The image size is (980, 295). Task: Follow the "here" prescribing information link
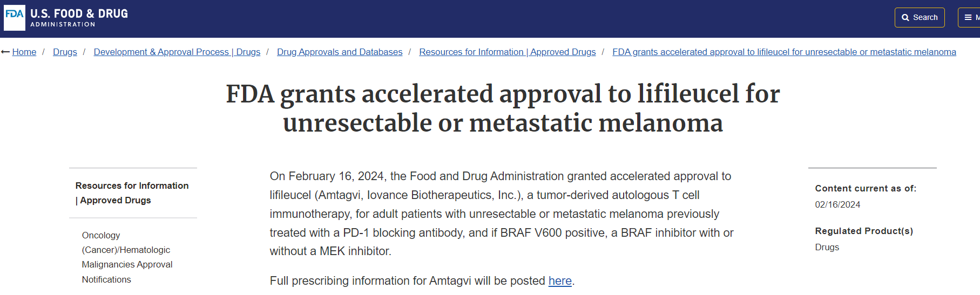[x=560, y=281]
